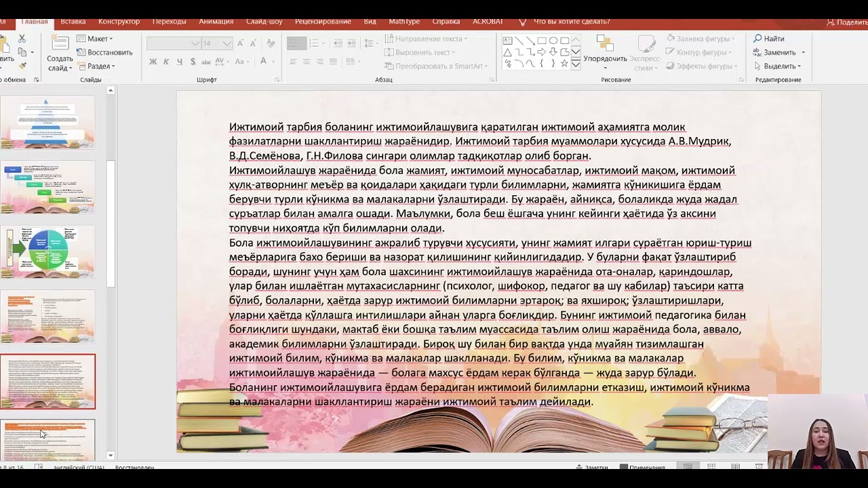The image size is (868, 488).
Task: Click the Поделиться share button
Action: [848, 22]
